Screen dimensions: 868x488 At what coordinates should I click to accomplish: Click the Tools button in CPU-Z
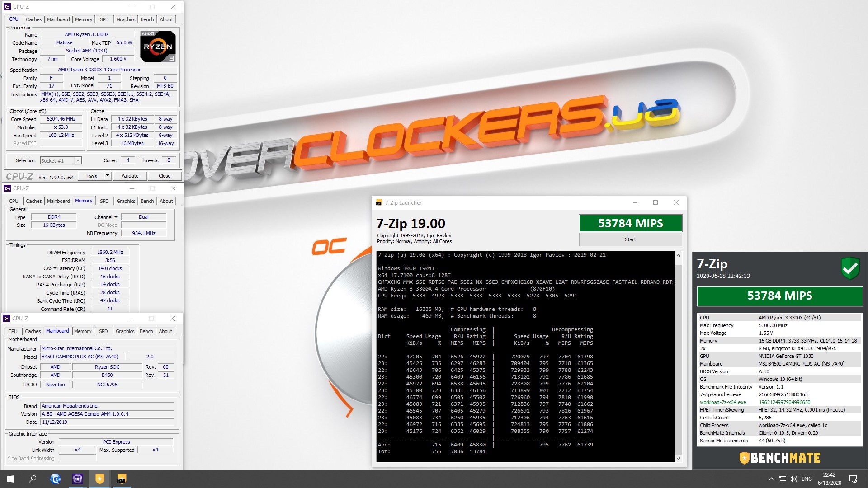(91, 176)
